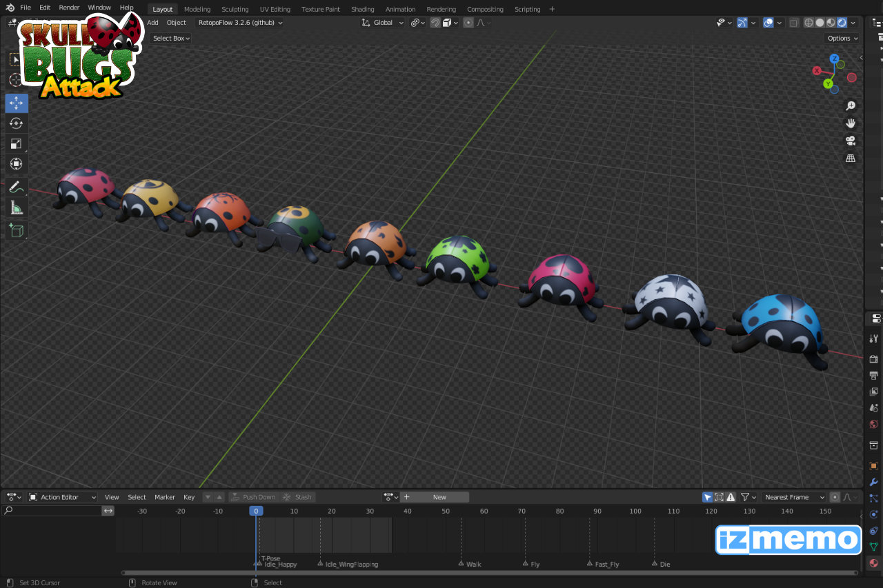
Task: Expand the Nearest Frame snapping dropdown
Action: [793, 497]
